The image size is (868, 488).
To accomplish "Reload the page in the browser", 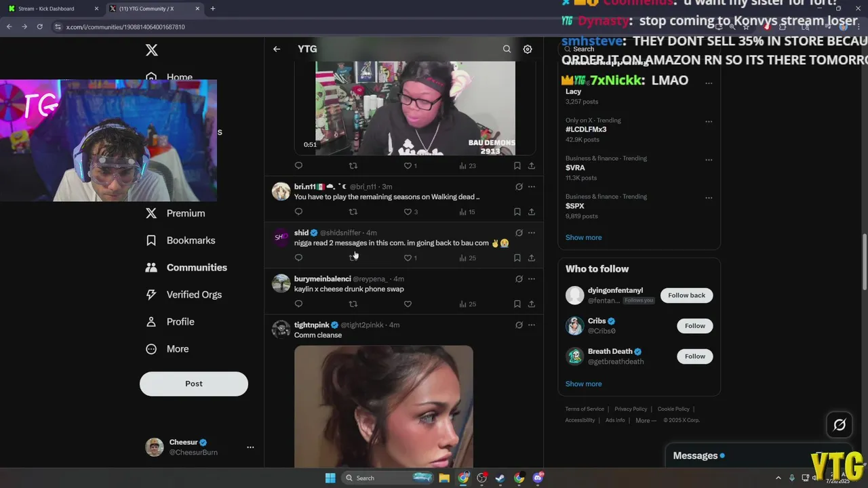I will tap(40, 26).
